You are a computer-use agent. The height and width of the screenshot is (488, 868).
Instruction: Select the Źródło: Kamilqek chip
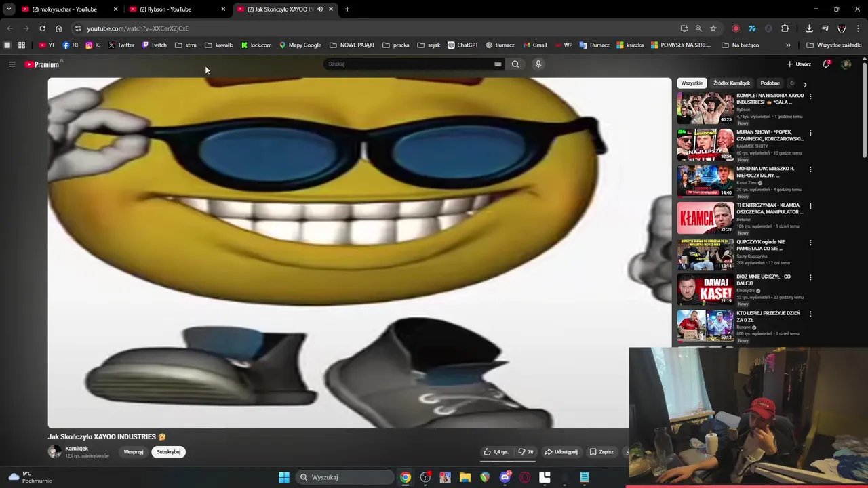[732, 83]
